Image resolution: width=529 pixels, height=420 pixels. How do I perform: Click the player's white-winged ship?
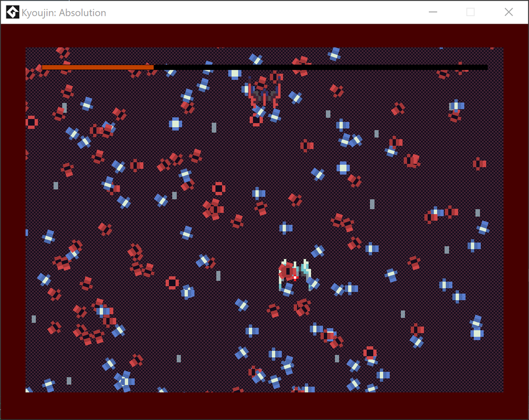click(295, 275)
